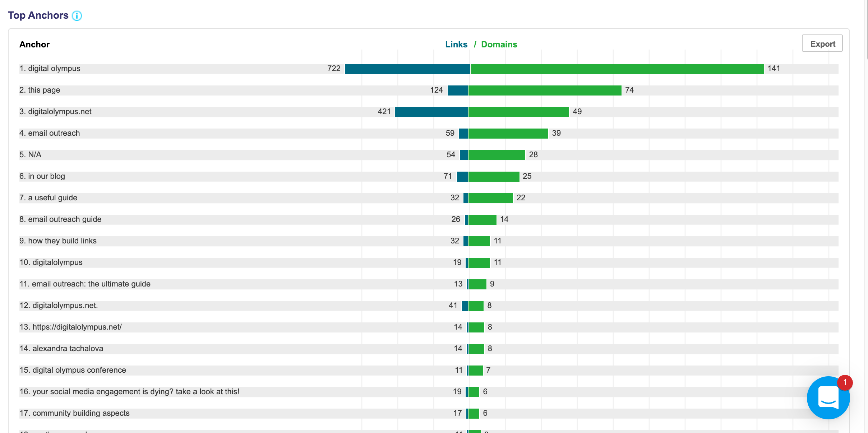Image resolution: width=868 pixels, height=433 pixels.
Task: Click anchor row '4. email outreach'
Action: point(429,133)
